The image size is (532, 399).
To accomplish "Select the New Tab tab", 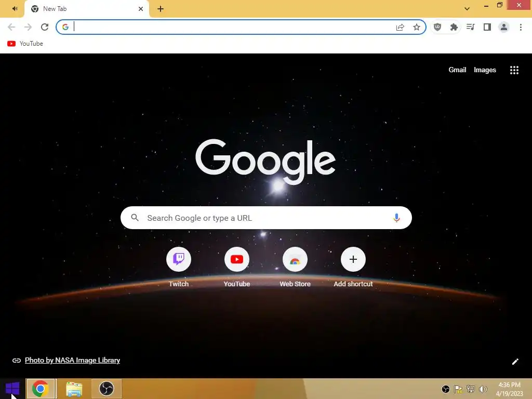I will tap(87, 9).
